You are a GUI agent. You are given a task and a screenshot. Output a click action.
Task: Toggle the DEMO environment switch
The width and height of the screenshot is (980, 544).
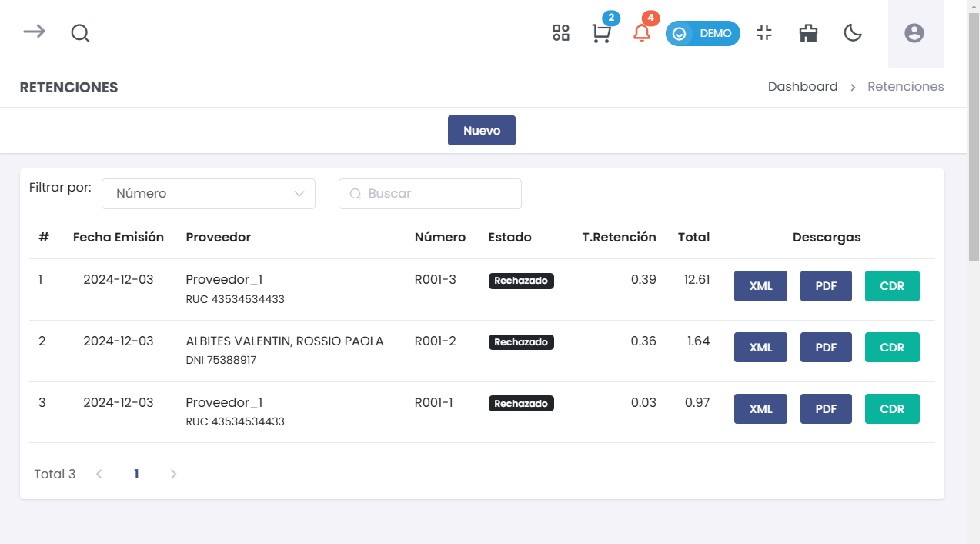(x=702, y=33)
